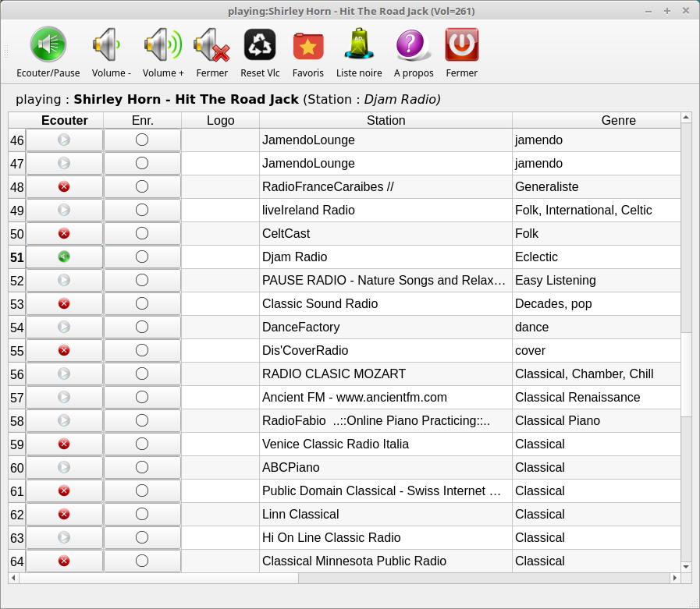Click the speaker with red X Fermer icon
Image resolution: width=700 pixels, height=609 pixels.
pos(211,44)
